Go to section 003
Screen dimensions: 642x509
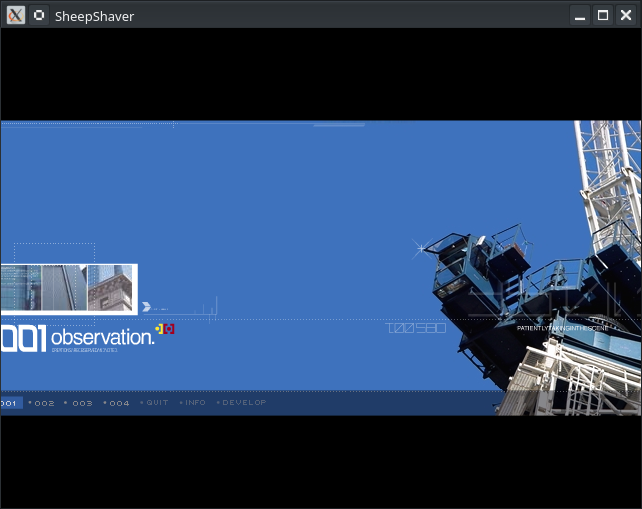click(81, 403)
